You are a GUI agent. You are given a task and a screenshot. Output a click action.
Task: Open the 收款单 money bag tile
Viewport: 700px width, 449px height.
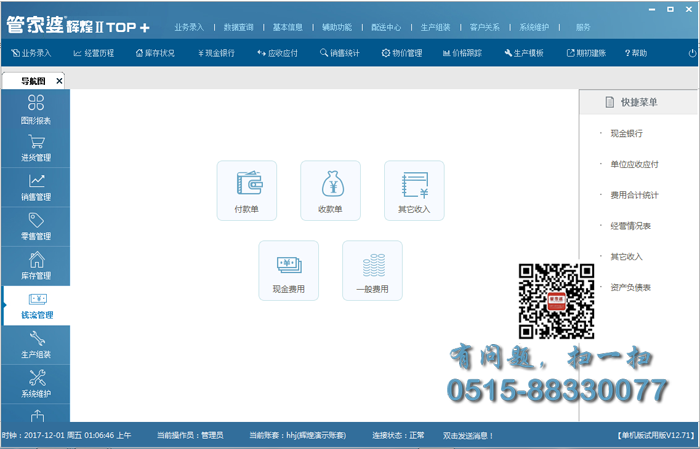pyautogui.click(x=330, y=191)
